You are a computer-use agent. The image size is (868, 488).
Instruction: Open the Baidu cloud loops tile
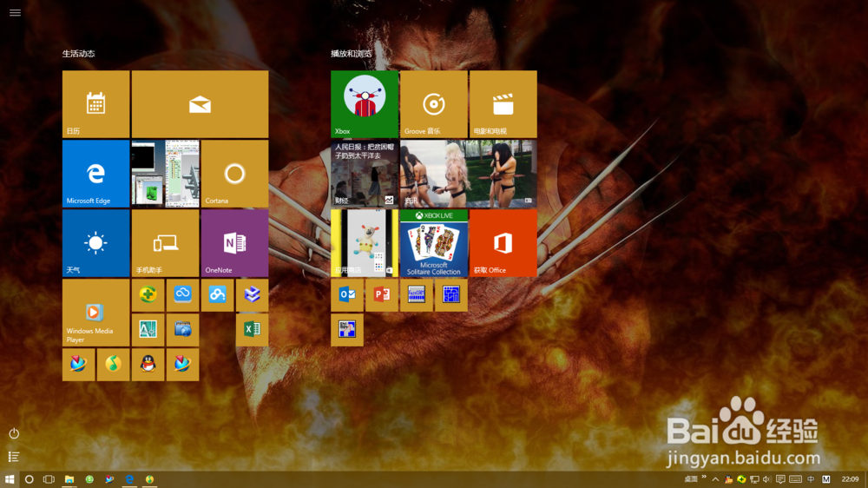[218, 295]
